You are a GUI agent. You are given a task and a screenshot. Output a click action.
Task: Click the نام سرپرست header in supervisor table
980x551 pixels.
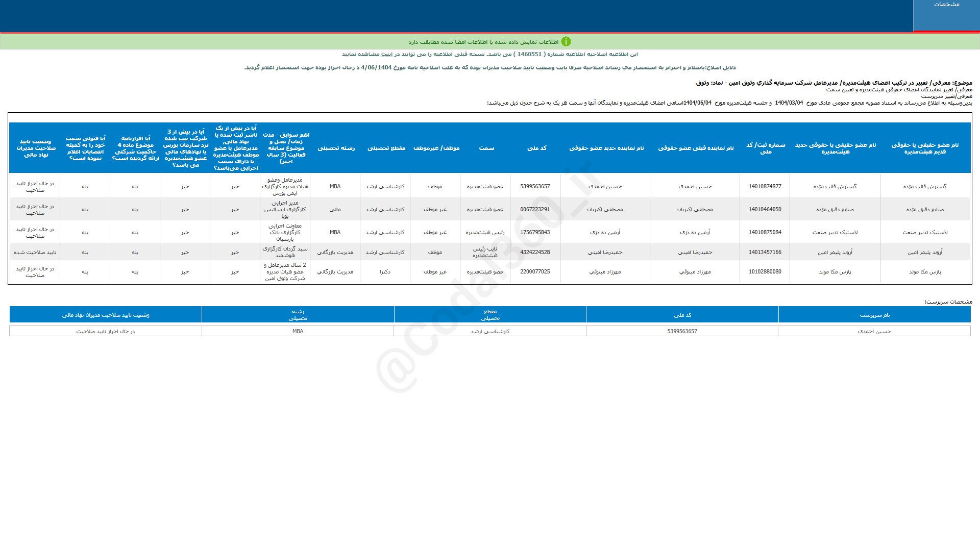pyautogui.click(x=874, y=315)
